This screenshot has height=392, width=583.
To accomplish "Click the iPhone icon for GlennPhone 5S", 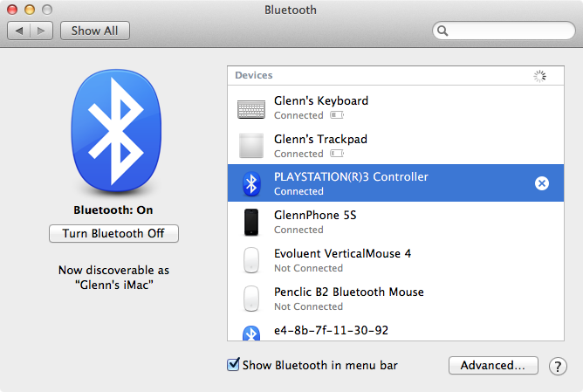I will pyautogui.click(x=251, y=222).
